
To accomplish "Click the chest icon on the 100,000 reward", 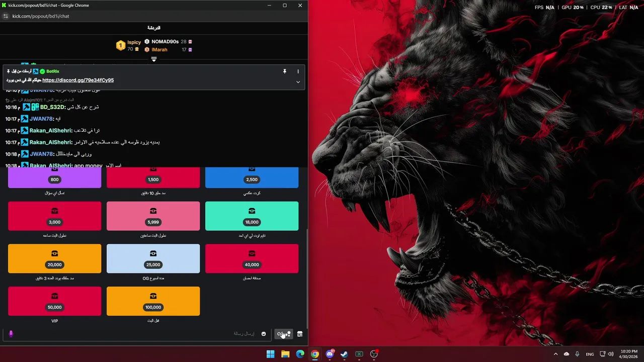I will [x=153, y=296].
